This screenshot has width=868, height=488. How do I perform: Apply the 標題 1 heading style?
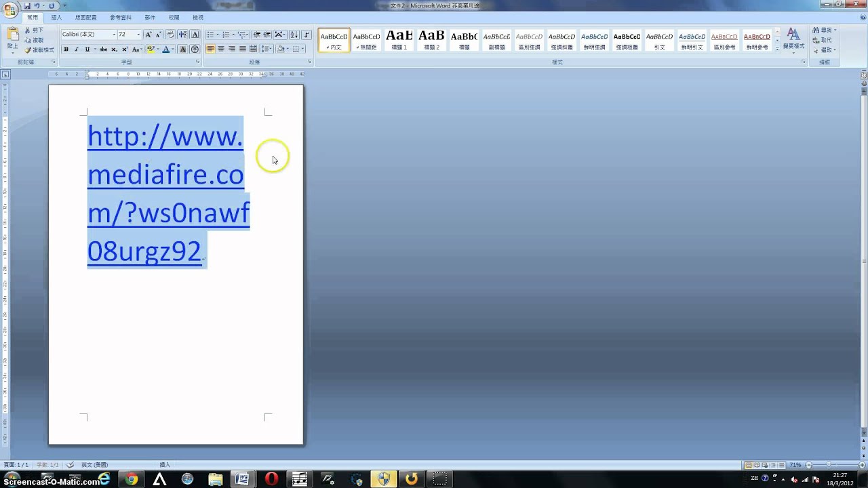399,40
